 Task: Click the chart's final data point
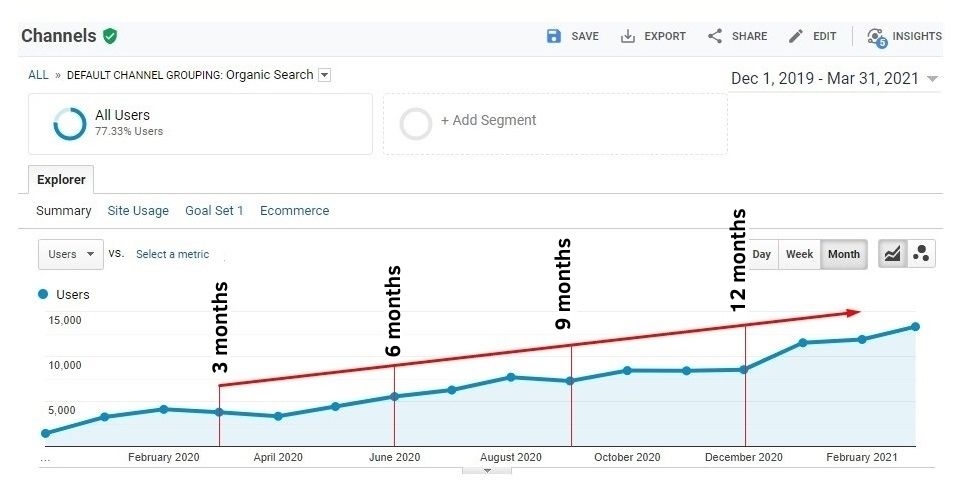[915, 327]
